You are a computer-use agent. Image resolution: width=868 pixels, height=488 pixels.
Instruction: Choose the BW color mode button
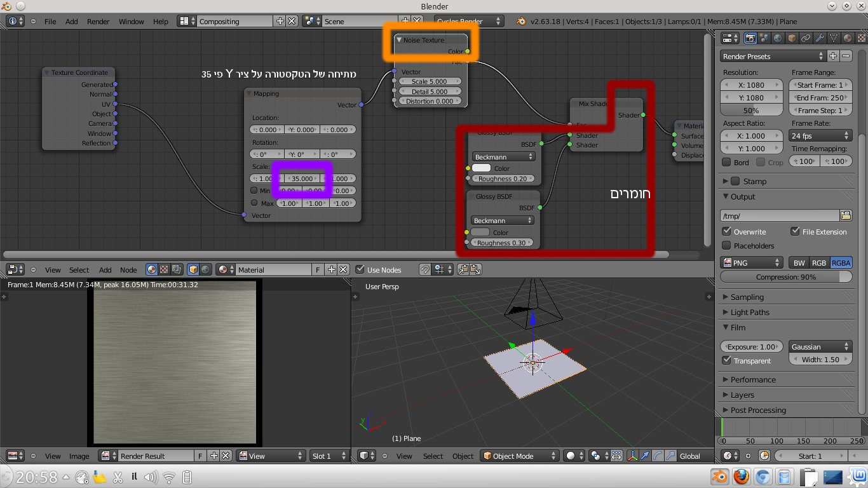click(799, 262)
